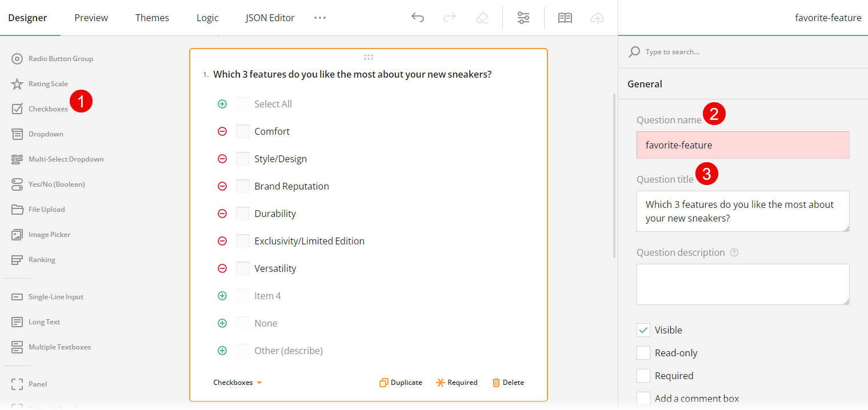Remove the Comfort choice with minus icon

pos(222,131)
